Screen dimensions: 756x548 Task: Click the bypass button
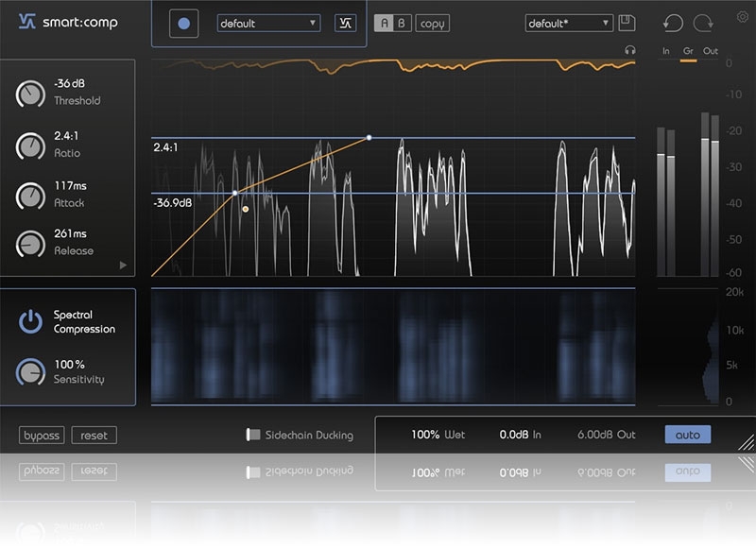(x=42, y=436)
